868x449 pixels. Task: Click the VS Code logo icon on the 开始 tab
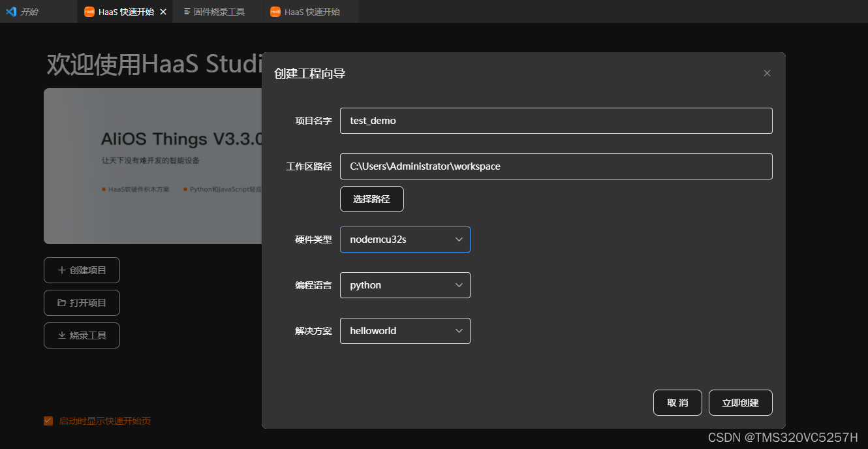[x=10, y=12]
